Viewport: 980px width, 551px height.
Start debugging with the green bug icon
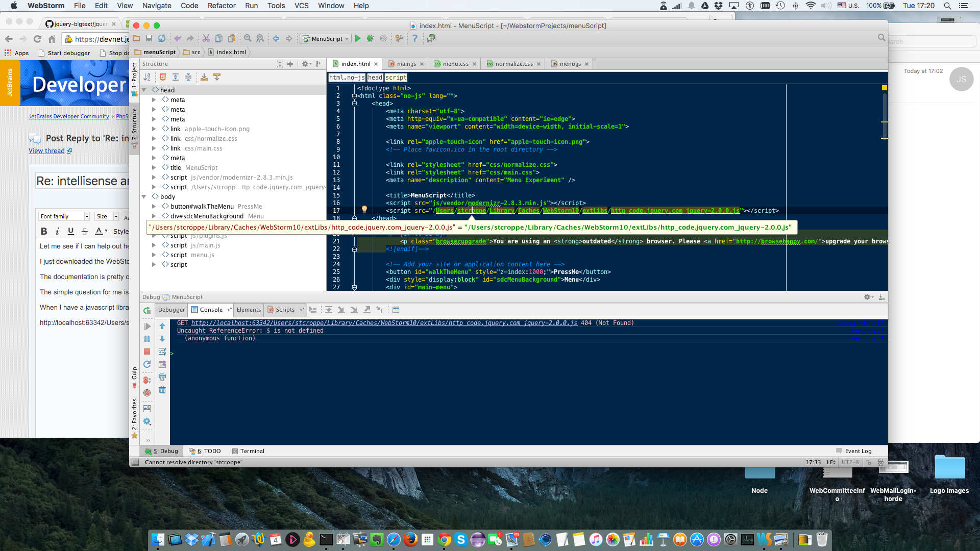point(371,38)
